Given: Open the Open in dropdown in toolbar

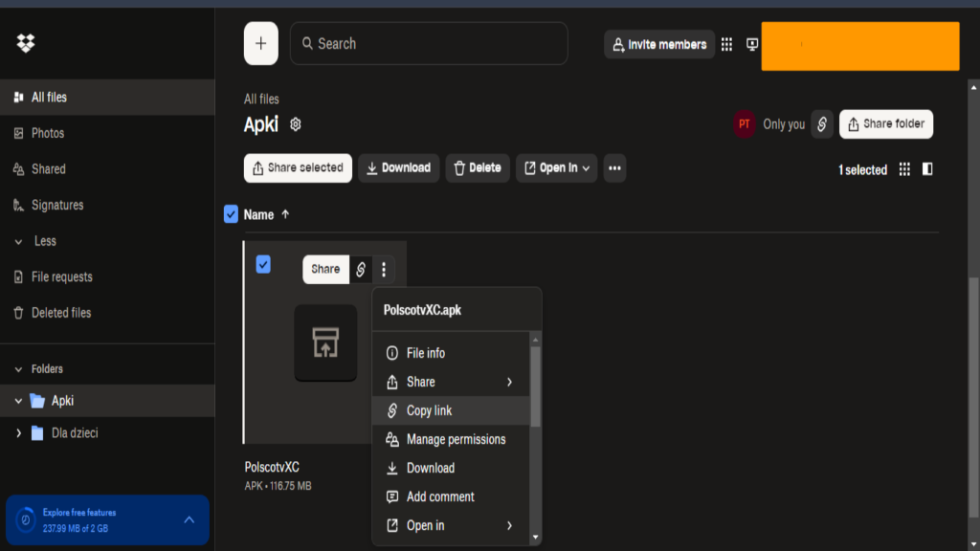Looking at the screenshot, I should pyautogui.click(x=557, y=168).
